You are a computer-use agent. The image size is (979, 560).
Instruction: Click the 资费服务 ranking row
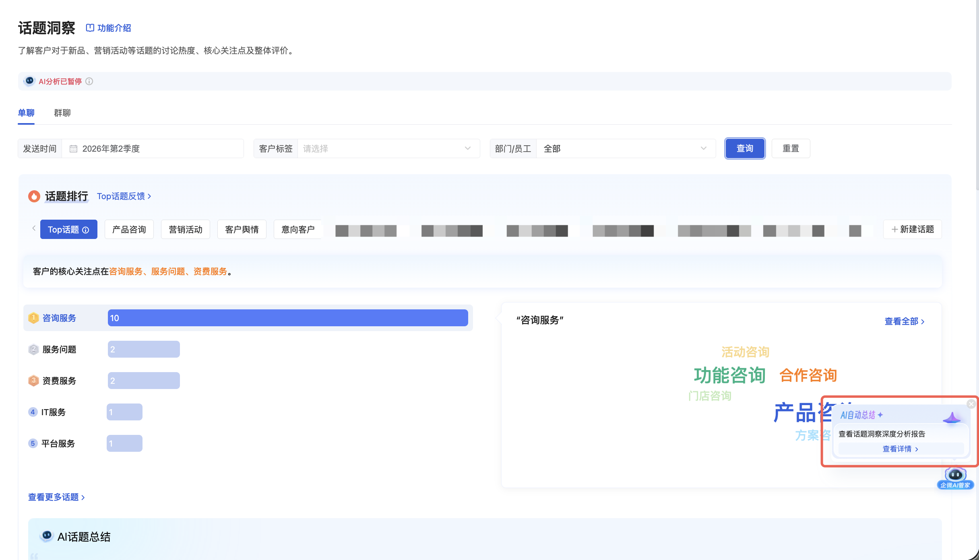point(248,381)
